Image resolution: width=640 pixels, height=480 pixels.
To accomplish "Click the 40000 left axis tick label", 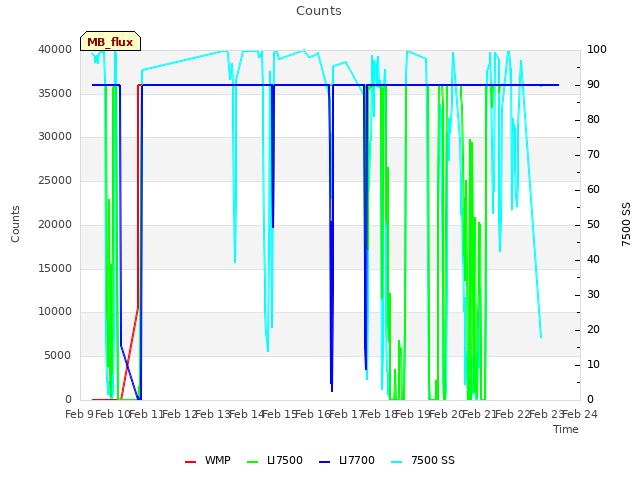I will (55, 49).
